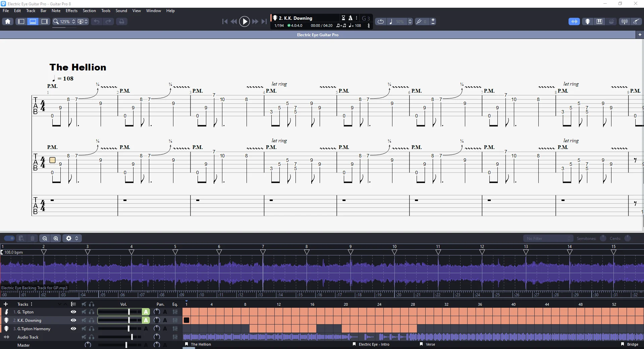
Task: Zoom in the audio waveform
Action: pyautogui.click(x=56, y=238)
